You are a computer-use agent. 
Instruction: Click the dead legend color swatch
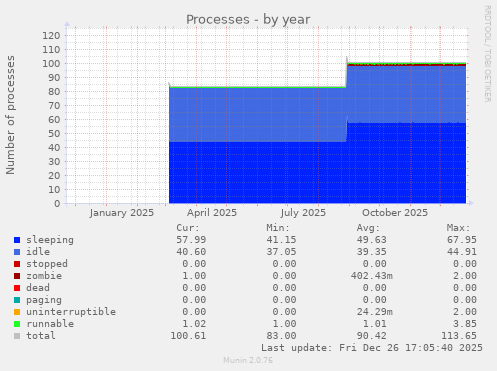coord(17,288)
